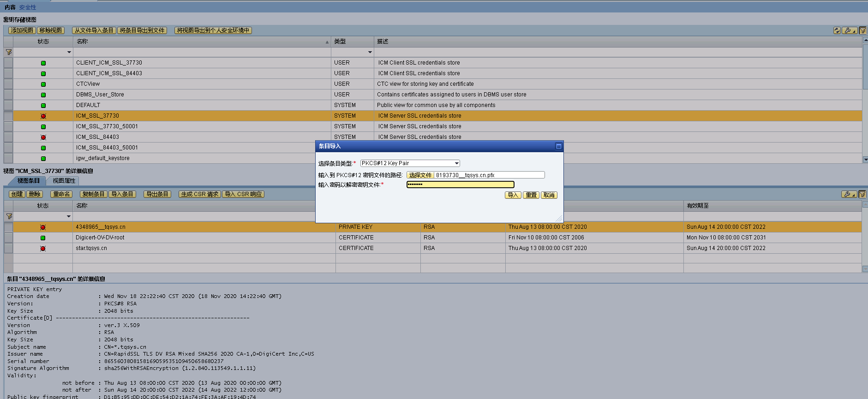
Task: Click red status icon of ICM_SSL_37730 row
Action: [43, 116]
